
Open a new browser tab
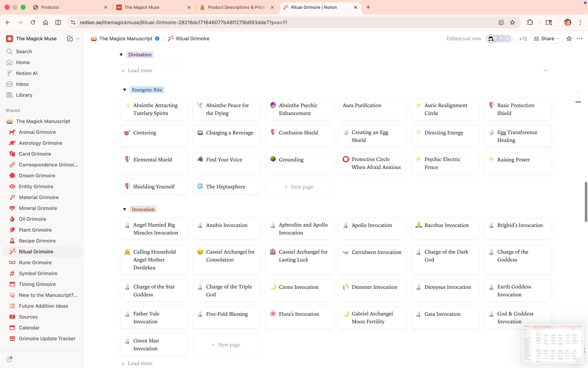click(x=368, y=7)
